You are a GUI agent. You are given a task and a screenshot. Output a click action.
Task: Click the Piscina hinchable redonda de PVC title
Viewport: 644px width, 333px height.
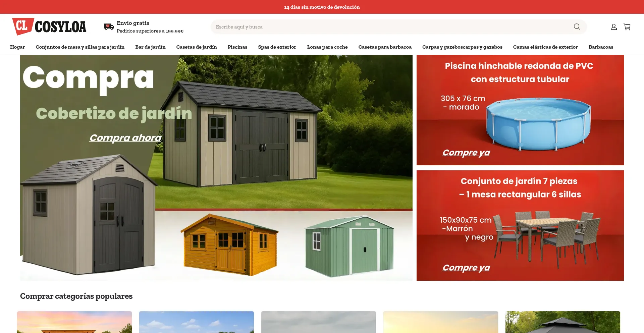pos(519,72)
